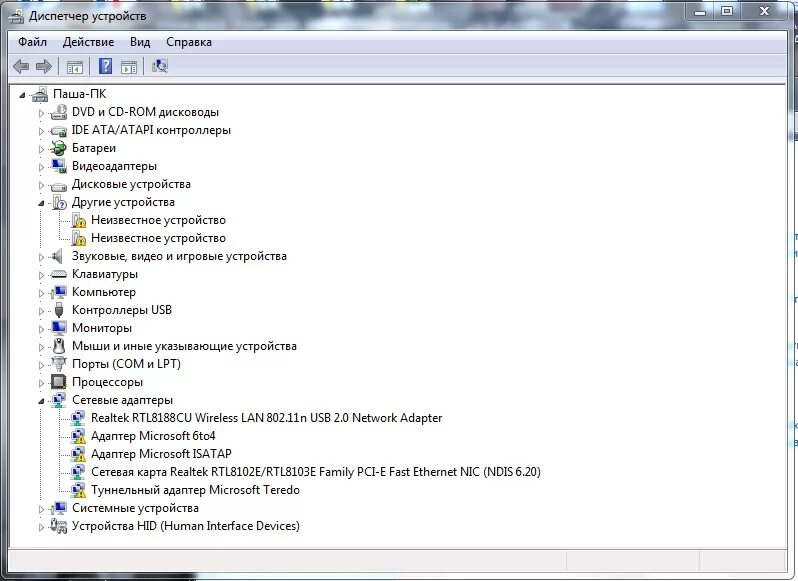798x581 pixels.
Task: Collapse the Другие устройства node
Action: (x=41, y=204)
